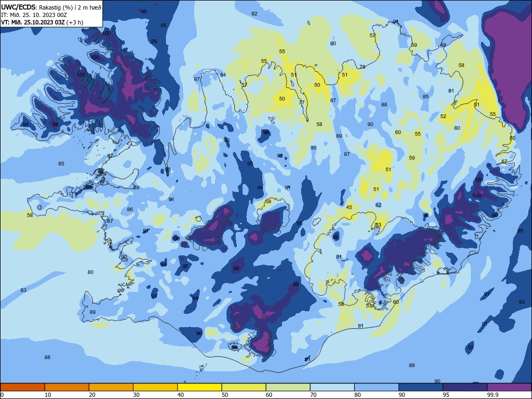Click the dark orange 0–10 legend swatch
Screen dimensions: 532x399
22,387
